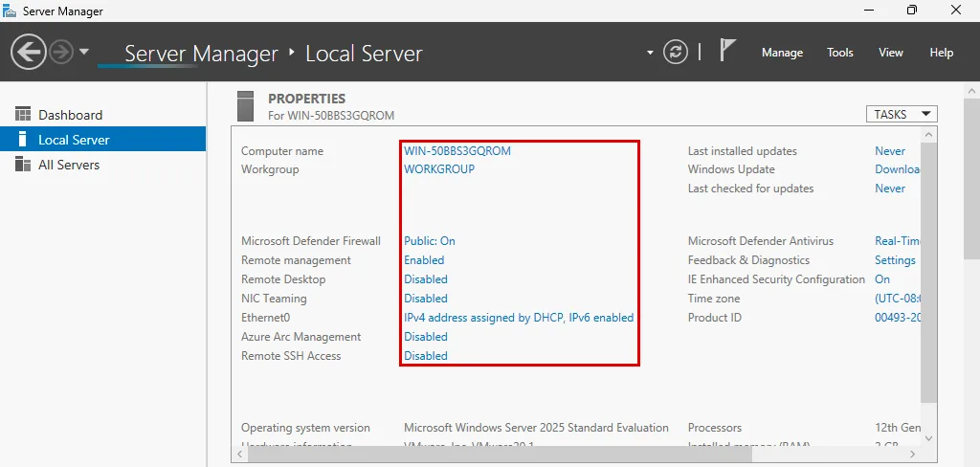Click the main window scroll up arrow
The height and width of the screenshot is (467, 980).
[x=972, y=91]
